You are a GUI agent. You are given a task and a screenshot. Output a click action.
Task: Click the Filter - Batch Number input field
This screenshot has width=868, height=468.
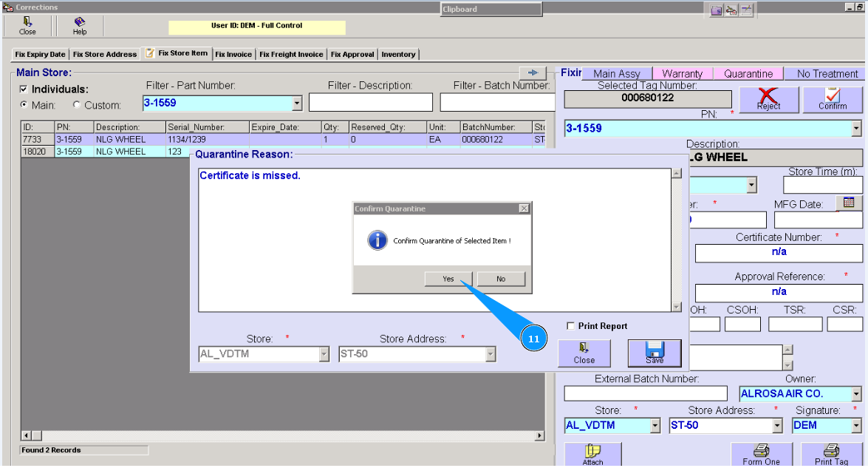(x=497, y=103)
